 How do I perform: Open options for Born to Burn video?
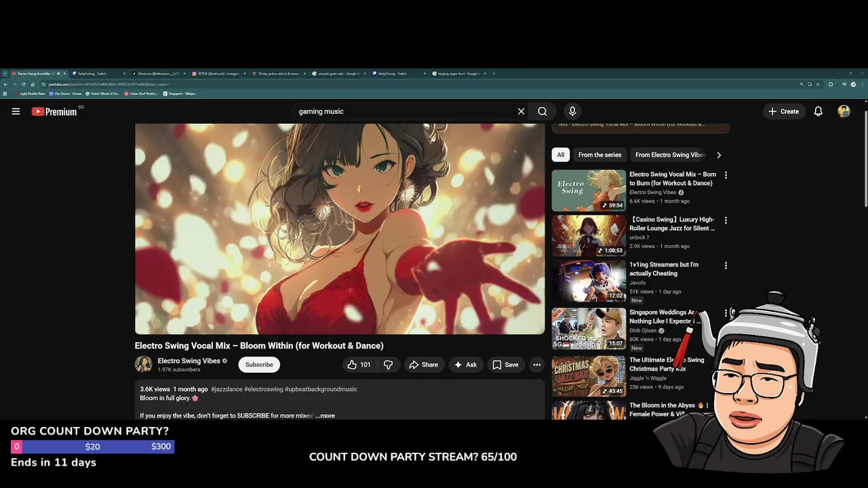coord(726,176)
